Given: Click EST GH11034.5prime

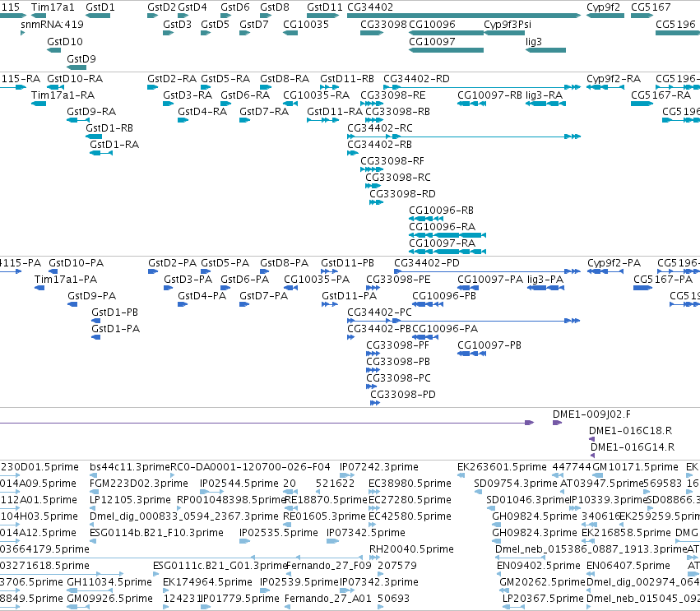Looking at the screenshot, I should click(x=109, y=582).
